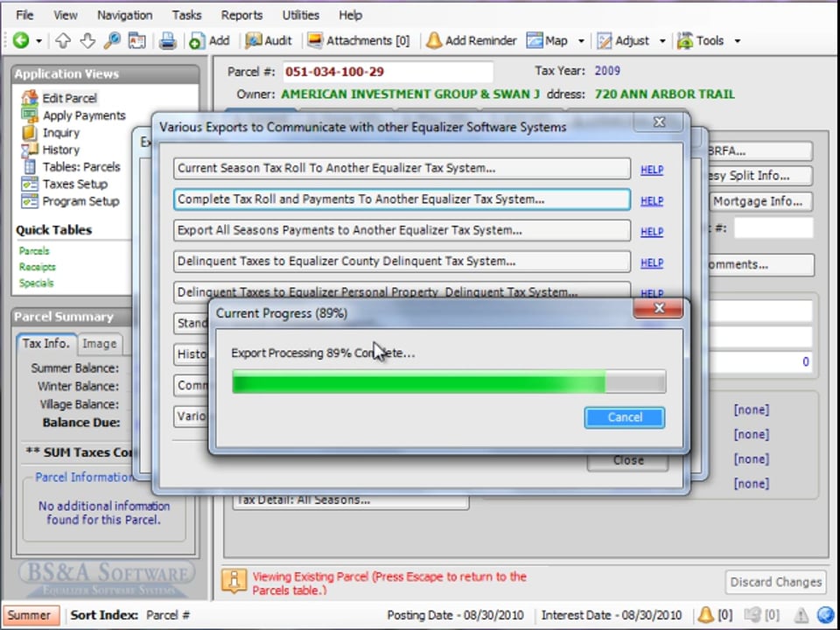840x630 pixels.
Task: Expand the Map dropdown arrow
Action: click(x=581, y=41)
